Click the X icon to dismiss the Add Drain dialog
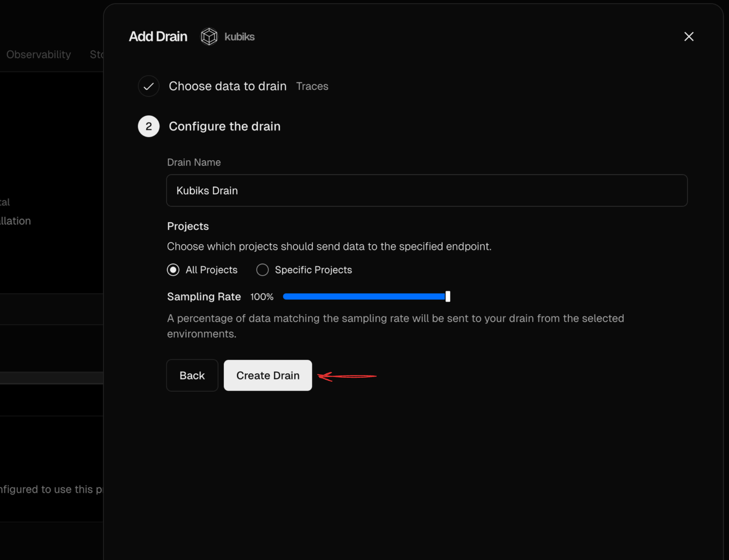Viewport: 729px width, 560px height. pyautogui.click(x=689, y=36)
